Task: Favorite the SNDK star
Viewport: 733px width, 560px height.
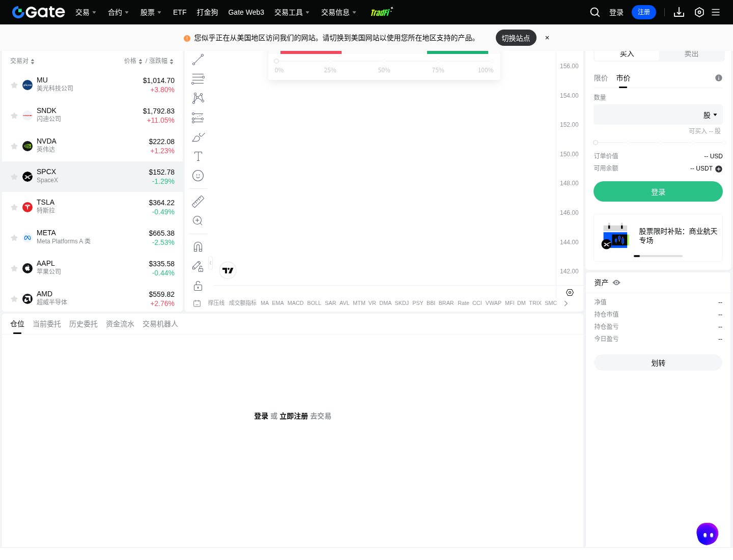Action: point(14,116)
